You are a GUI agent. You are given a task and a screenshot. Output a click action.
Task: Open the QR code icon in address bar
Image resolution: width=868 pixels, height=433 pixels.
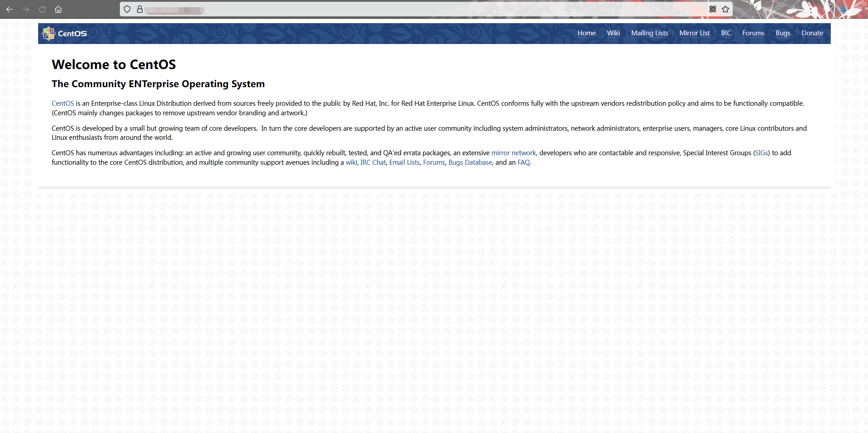click(713, 9)
